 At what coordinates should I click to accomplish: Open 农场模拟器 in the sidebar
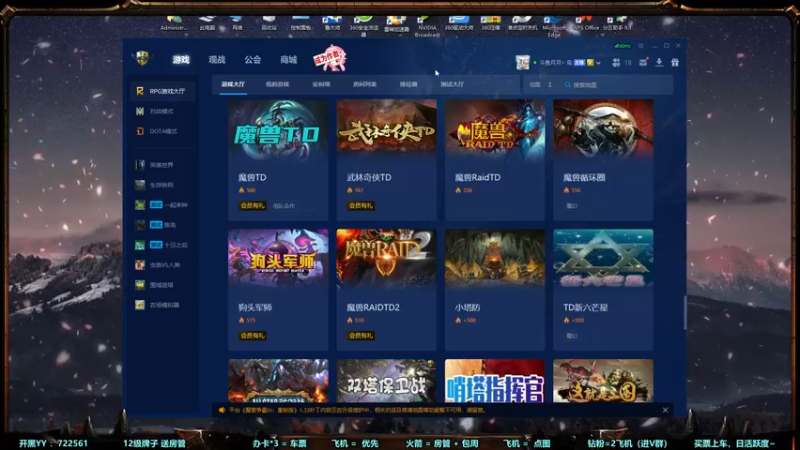tap(162, 305)
